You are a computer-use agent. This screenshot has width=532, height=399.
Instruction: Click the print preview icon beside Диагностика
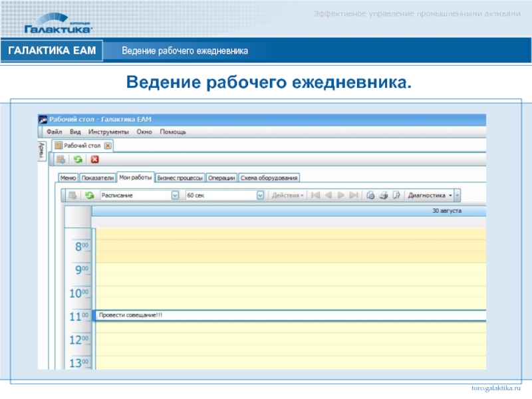[396, 196]
